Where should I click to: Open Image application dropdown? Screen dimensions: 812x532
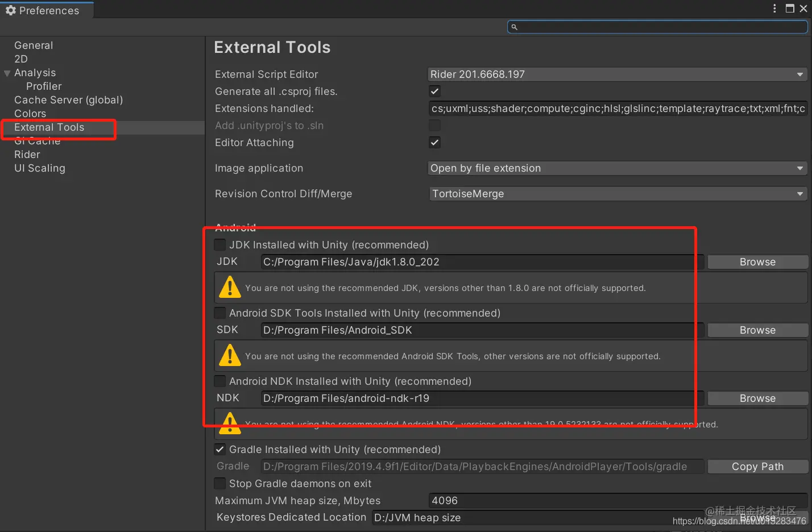point(618,168)
